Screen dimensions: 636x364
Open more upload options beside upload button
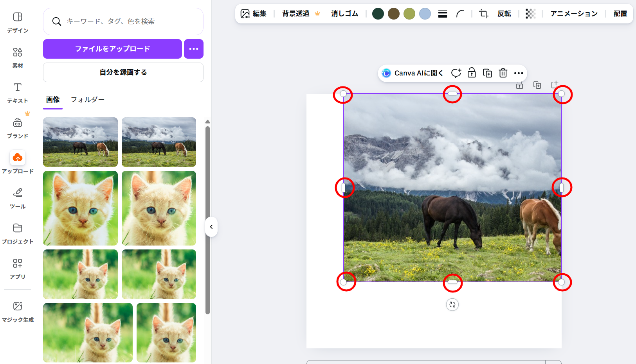pos(194,49)
